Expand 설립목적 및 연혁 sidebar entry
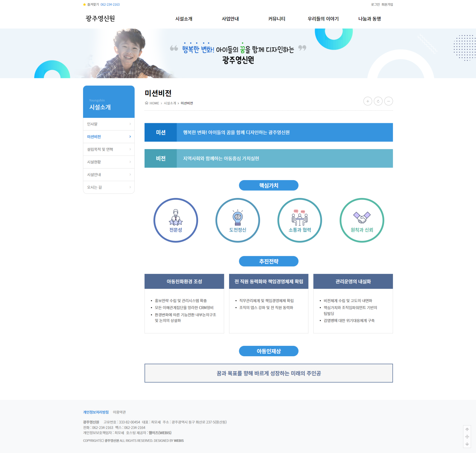This screenshot has width=476, height=453. (x=109, y=149)
